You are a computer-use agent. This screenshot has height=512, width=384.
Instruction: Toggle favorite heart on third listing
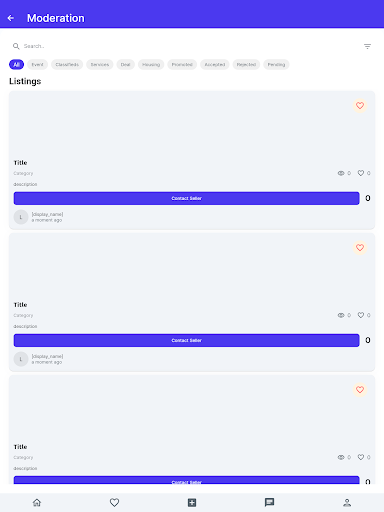coord(360,390)
